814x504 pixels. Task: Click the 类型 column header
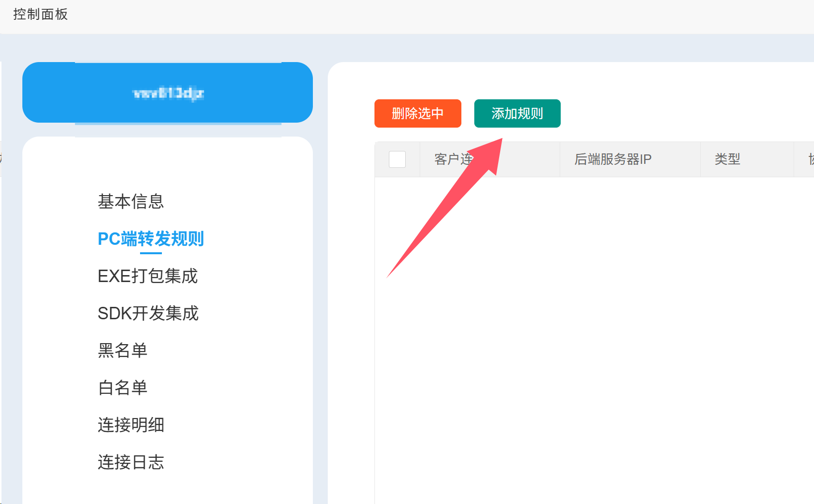point(727,159)
